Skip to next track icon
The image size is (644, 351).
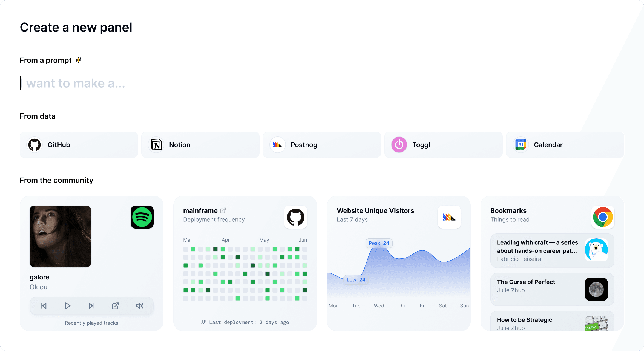pos(91,306)
